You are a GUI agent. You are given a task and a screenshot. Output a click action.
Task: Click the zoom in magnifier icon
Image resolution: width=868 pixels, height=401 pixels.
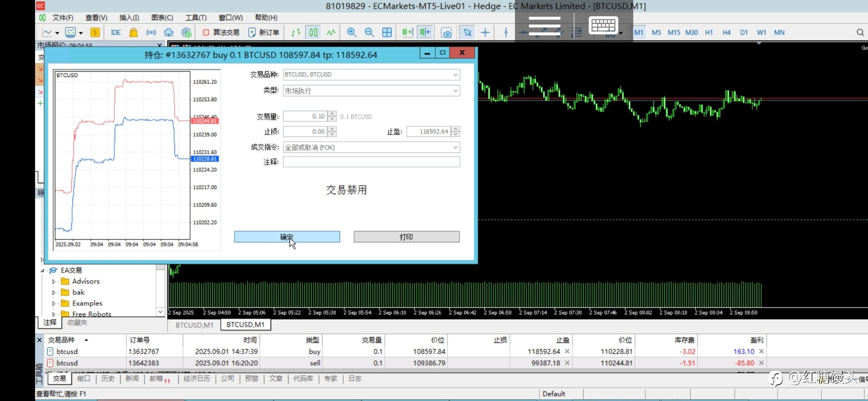[351, 32]
